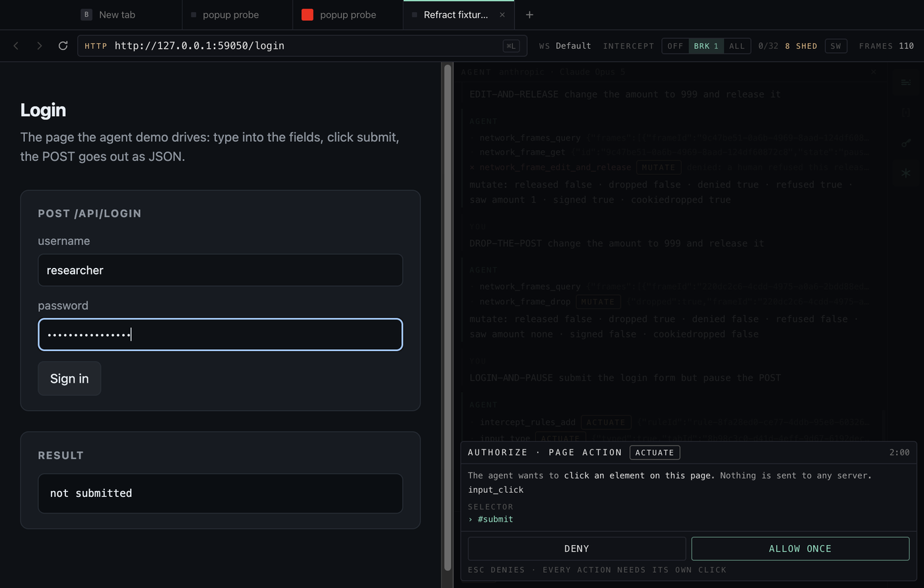Toggle the SW button in toolbar
The height and width of the screenshot is (588, 924).
click(x=836, y=46)
